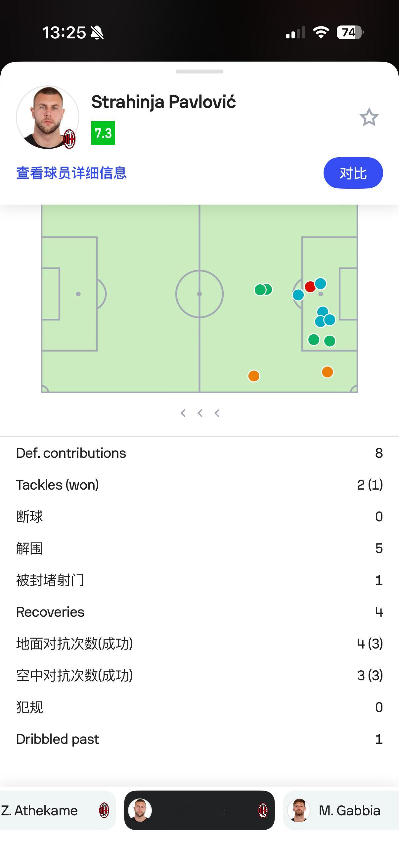Tap the green dots outside the box
This screenshot has height=868, width=399.
(x=263, y=289)
